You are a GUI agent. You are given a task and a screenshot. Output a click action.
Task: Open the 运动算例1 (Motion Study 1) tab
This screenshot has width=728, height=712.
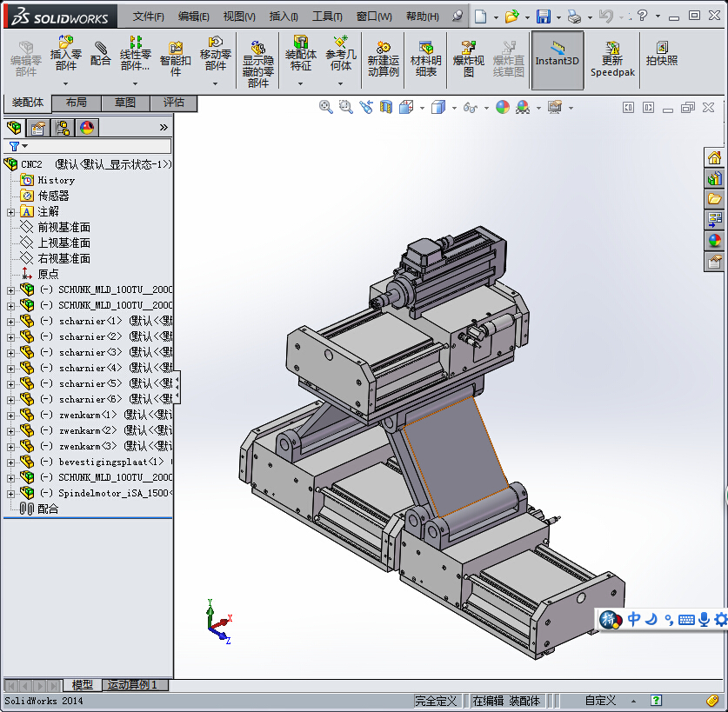coord(135,685)
